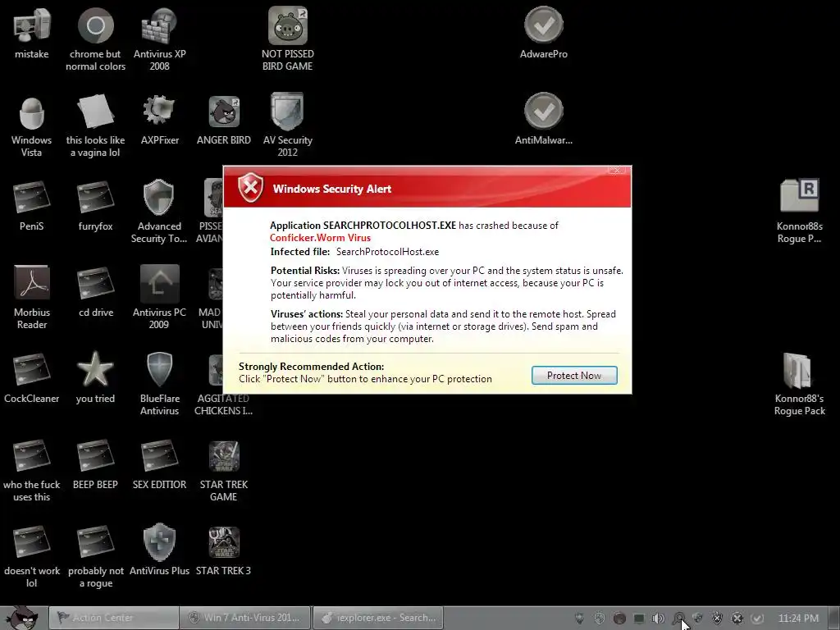Click the red shield X alert icon
Viewport: 840px width, 630px height.
[x=250, y=188]
